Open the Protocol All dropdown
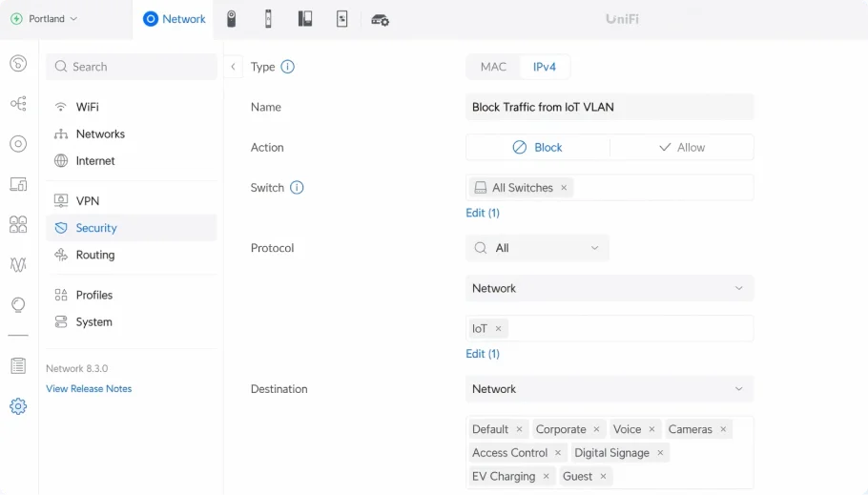Viewport: 868px width, 495px height. click(x=537, y=248)
